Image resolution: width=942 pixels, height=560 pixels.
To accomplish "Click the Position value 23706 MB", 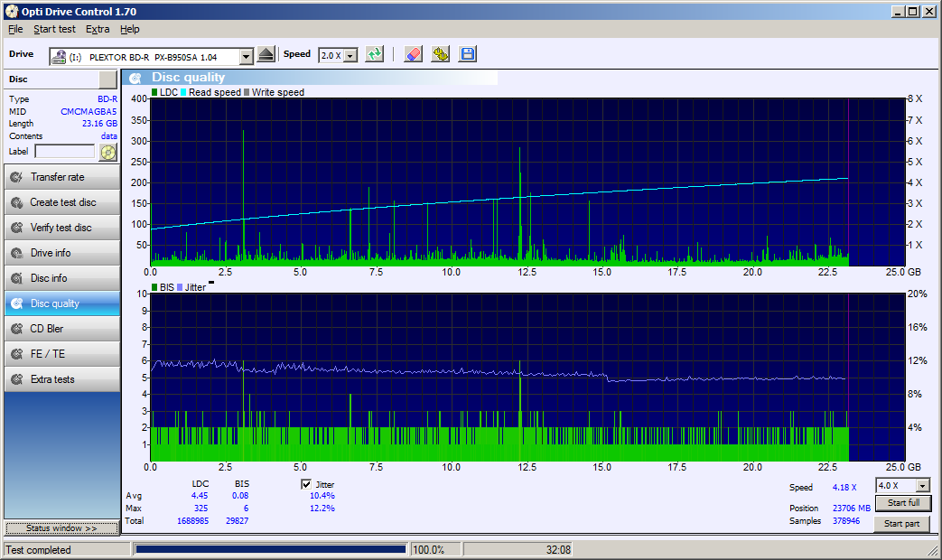I will point(852,508).
